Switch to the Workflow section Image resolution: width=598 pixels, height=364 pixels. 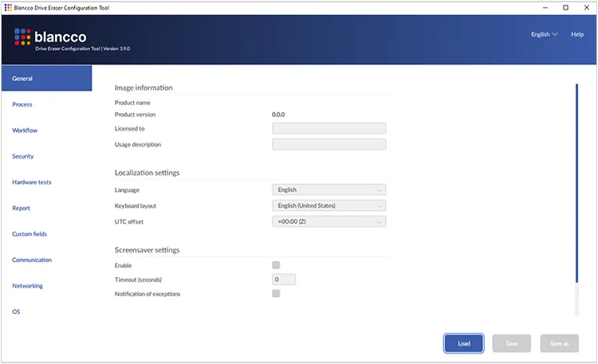click(x=25, y=131)
